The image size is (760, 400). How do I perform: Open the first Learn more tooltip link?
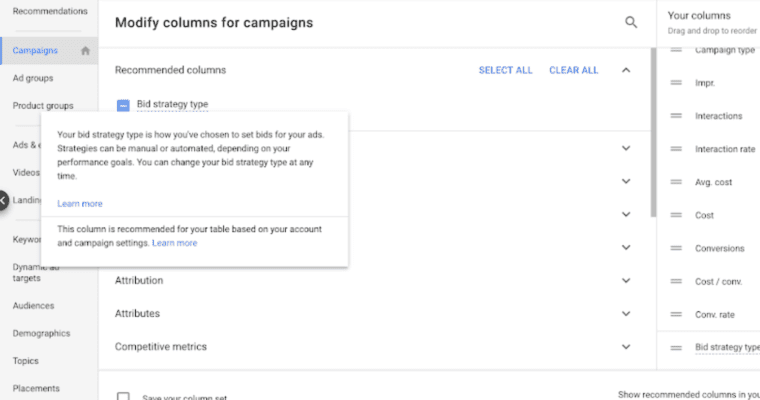(x=80, y=203)
